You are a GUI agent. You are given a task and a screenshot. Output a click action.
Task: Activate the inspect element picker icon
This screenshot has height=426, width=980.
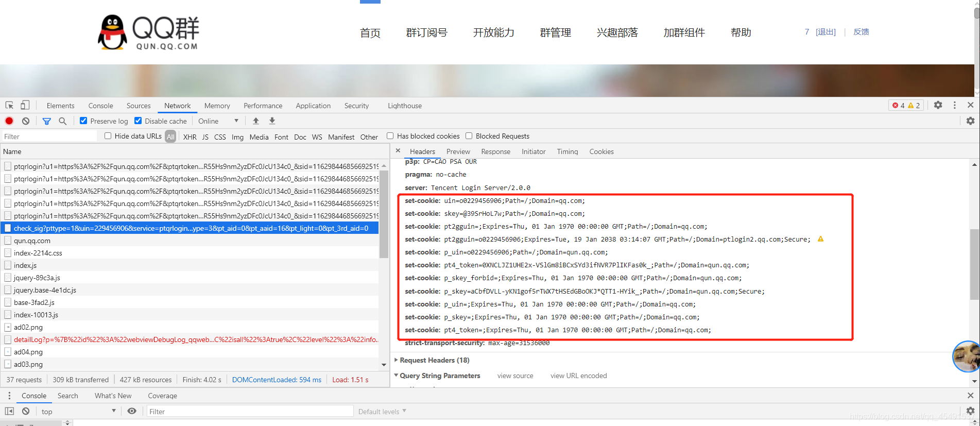pos(9,105)
